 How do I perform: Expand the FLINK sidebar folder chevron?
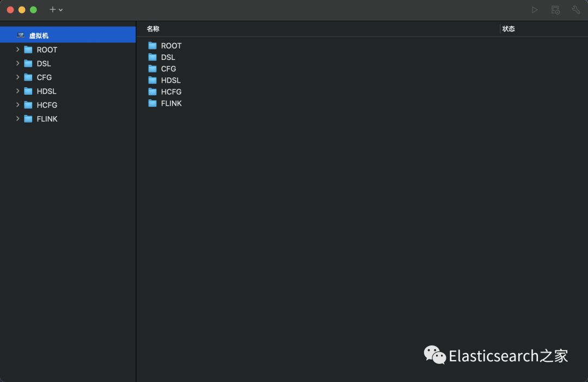point(18,119)
